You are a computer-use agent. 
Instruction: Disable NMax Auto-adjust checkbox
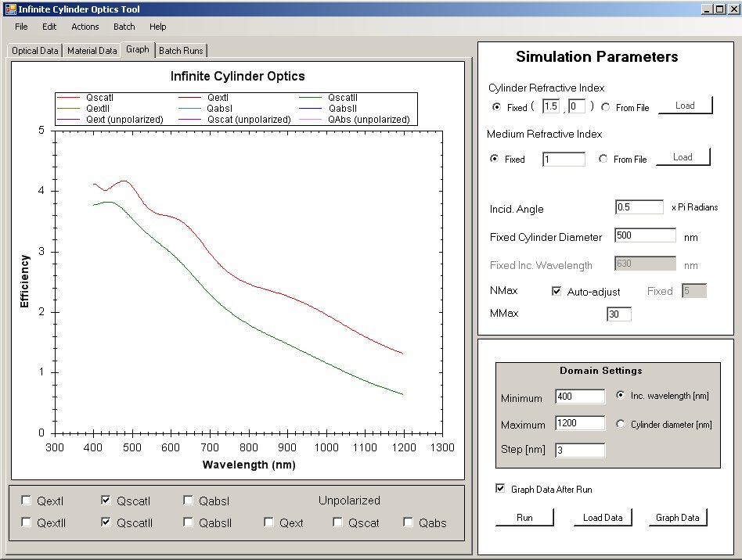556,291
